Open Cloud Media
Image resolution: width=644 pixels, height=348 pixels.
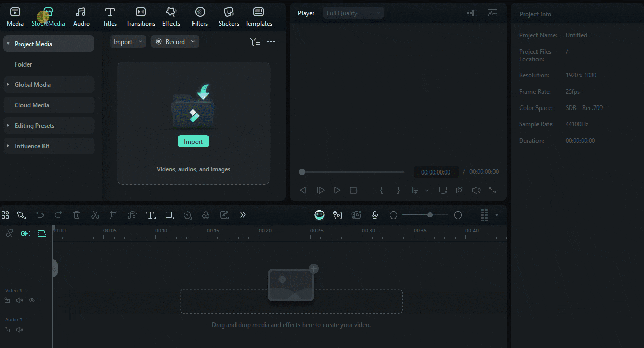click(x=49, y=105)
